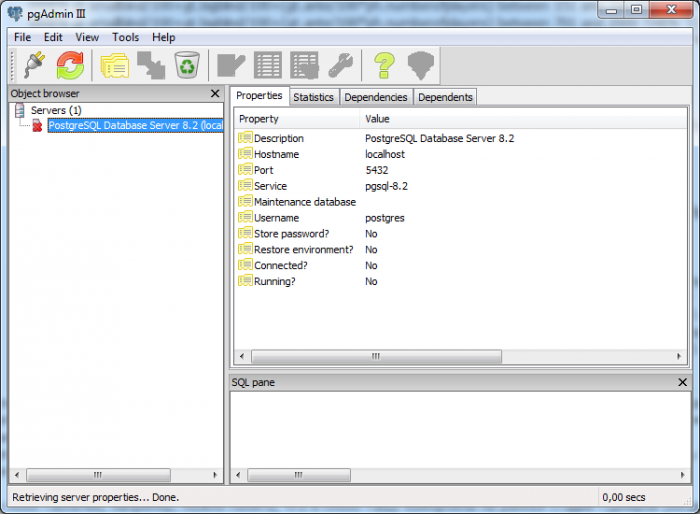The width and height of the screenshot is (700, 514).
Task: Click inside the SQL pane text area
Action: (460, 430)
